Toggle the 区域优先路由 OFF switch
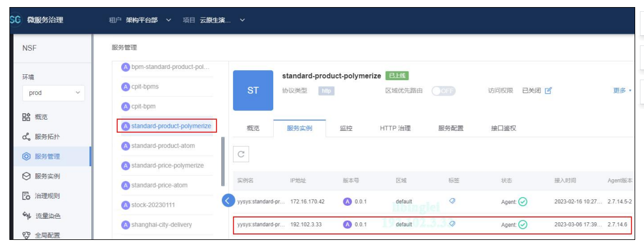This screenshot has height=247, width=644. [x=443, y=91]
